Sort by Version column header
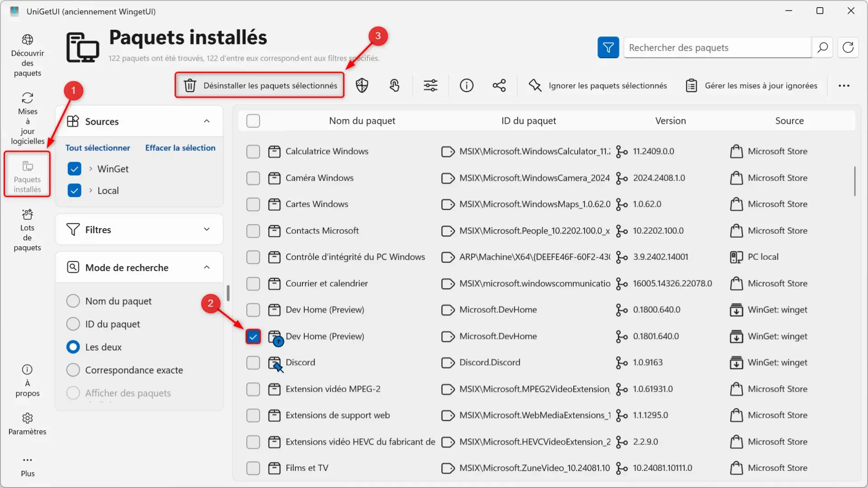The width and height of the screenshot is (868, 488). click(x=670, y=121)
